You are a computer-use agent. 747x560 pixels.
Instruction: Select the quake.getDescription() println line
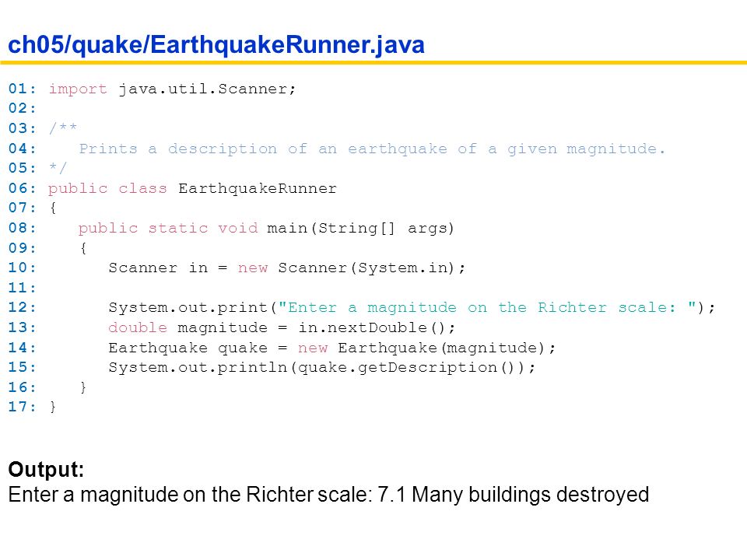pyautogui.click(x=322, y=368)
